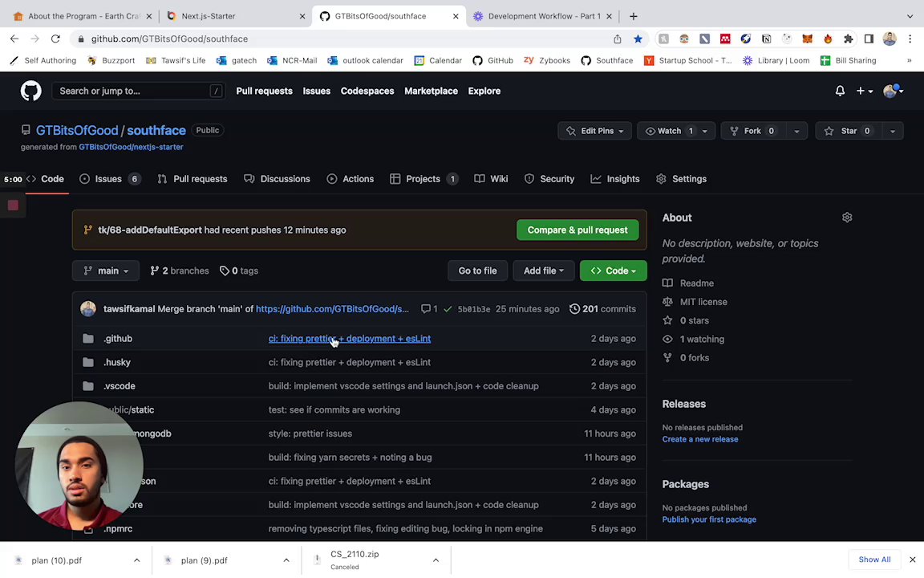924x578 pixels.
Task: Expand plan (10).pdf download options
Action: pyautogui.click(x=136, y=560)
